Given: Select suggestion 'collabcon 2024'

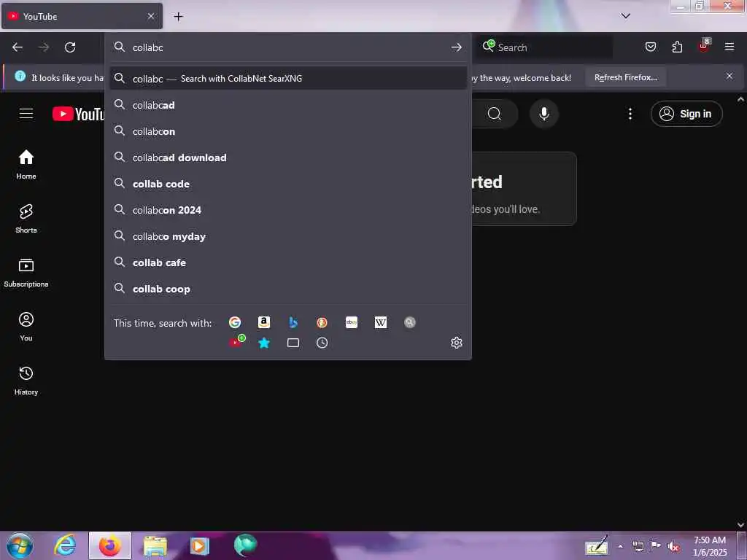Looking at the screenshot, I should point(287,209).
